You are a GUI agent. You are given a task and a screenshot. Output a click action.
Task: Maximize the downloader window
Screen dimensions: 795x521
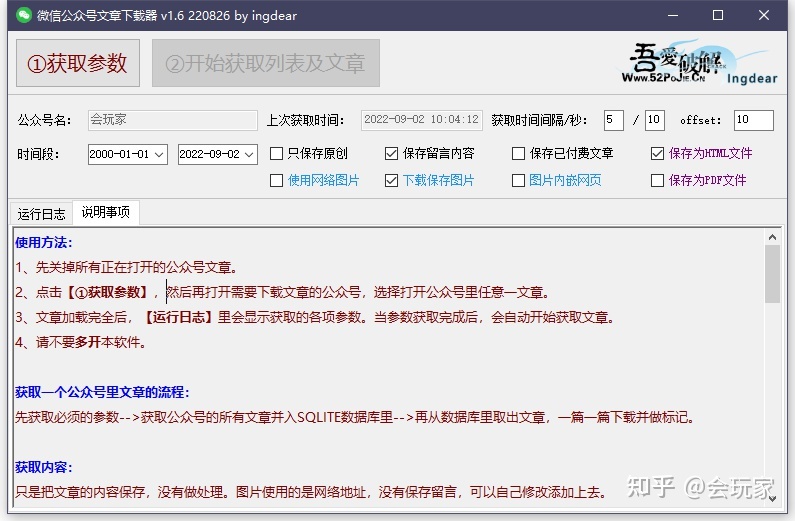[718, 15]
